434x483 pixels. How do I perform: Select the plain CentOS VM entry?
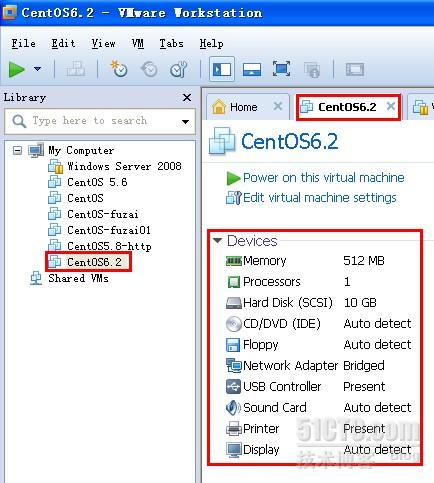click(85, 198)
